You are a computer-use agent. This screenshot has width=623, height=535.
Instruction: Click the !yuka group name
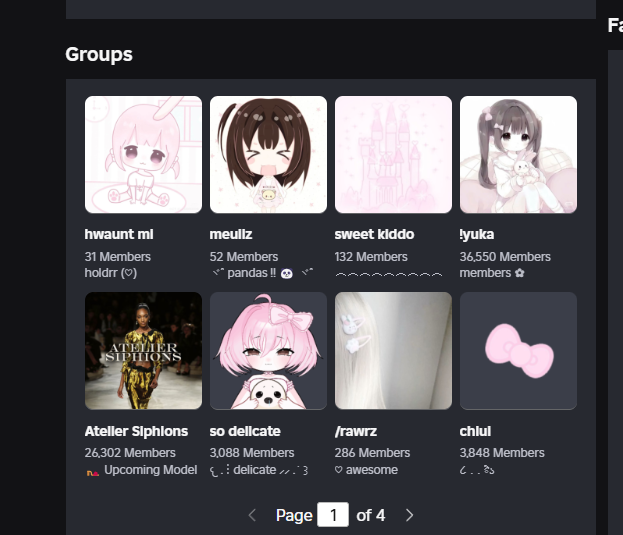click(x=477, y=234)
